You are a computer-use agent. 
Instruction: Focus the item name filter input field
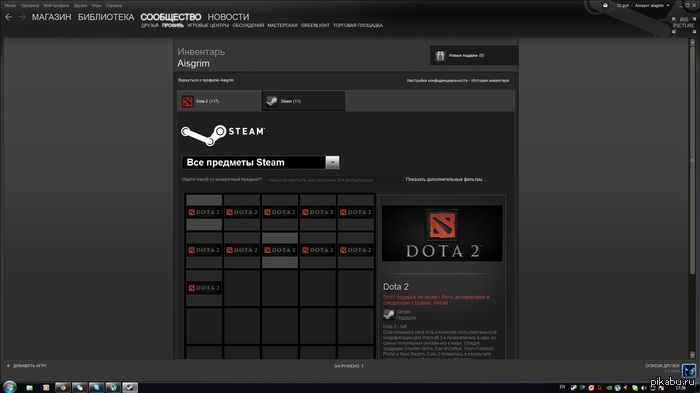(x=333, y=180)
